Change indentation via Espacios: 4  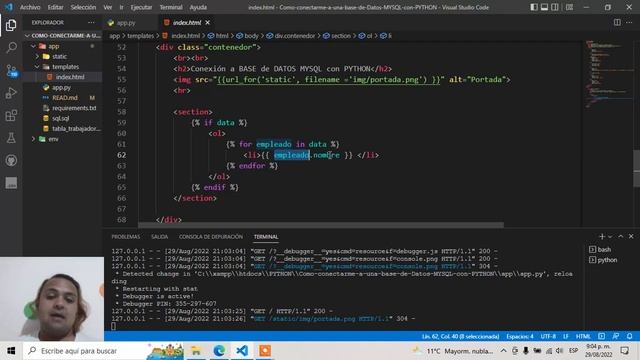[x=520, y=336]
